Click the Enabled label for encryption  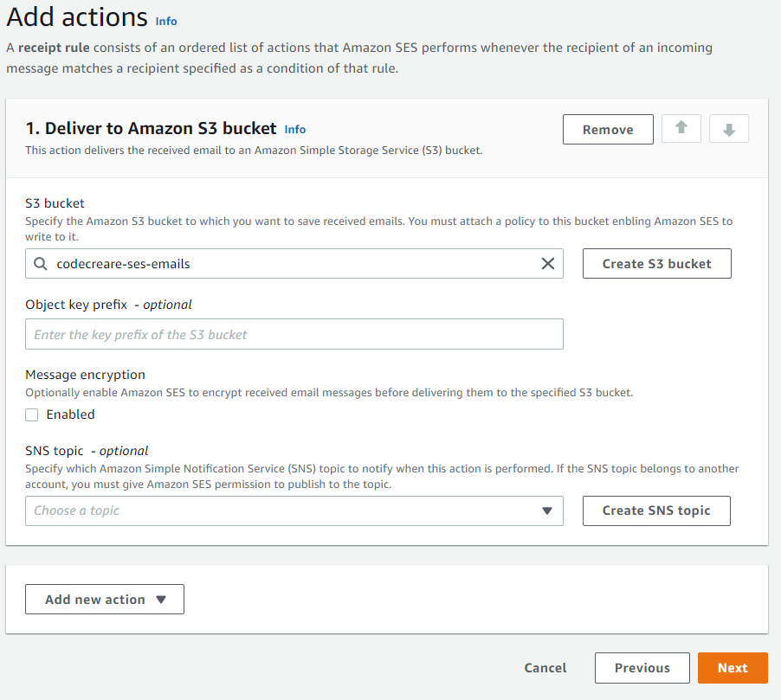tap(70, 414)
